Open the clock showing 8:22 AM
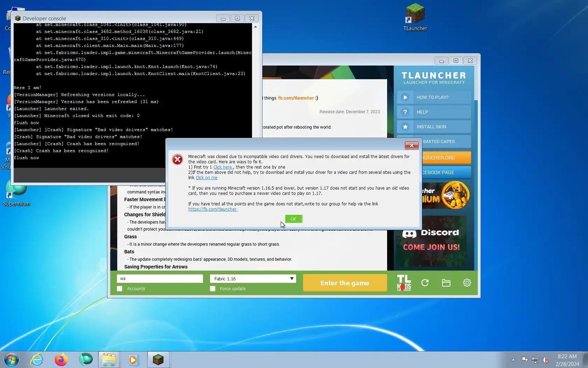588x368 pixels. (x=567, y=360)
